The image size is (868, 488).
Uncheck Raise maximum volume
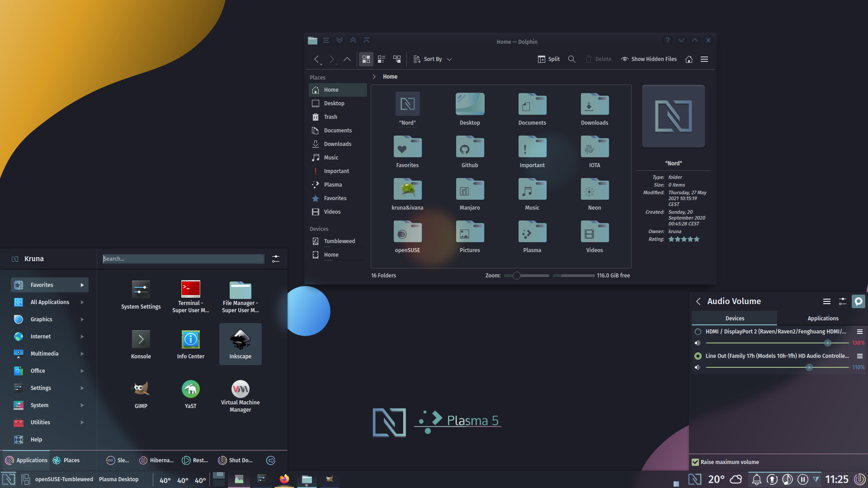coord(695,462)
